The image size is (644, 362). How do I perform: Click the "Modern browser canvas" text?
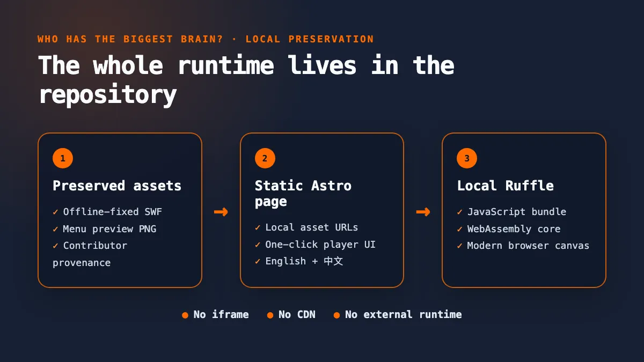[528, 246]
